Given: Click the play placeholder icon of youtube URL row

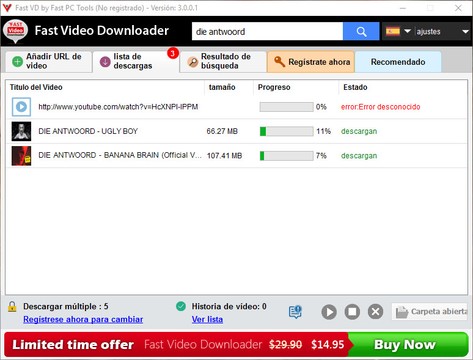Looking at the screenshot, I should 21,107.
